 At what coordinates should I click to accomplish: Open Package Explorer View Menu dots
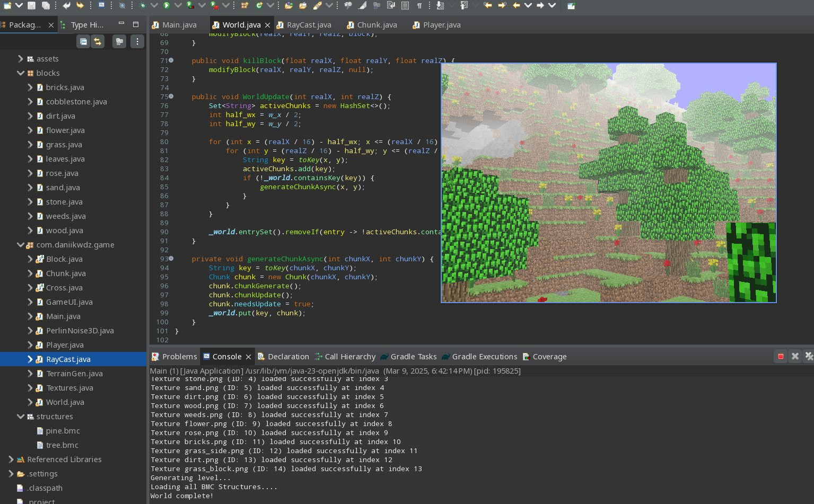click(137, 41)
